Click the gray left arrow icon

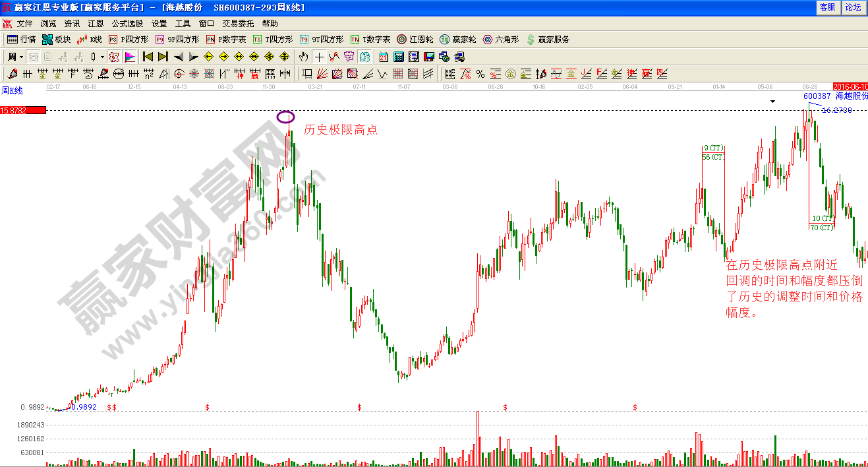click(179, 57)
